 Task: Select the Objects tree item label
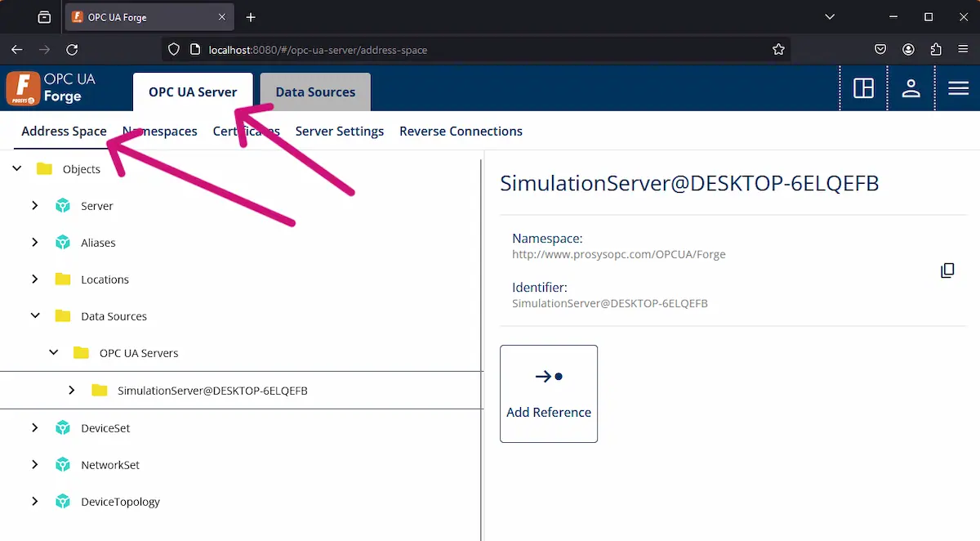(82, 169)
